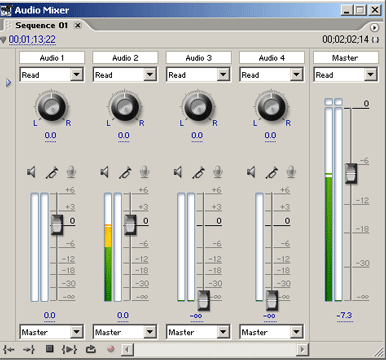This screenshot has height=360, width=386.
Task: Mute the Audio 4 track
Action: (x=251, y=172)
